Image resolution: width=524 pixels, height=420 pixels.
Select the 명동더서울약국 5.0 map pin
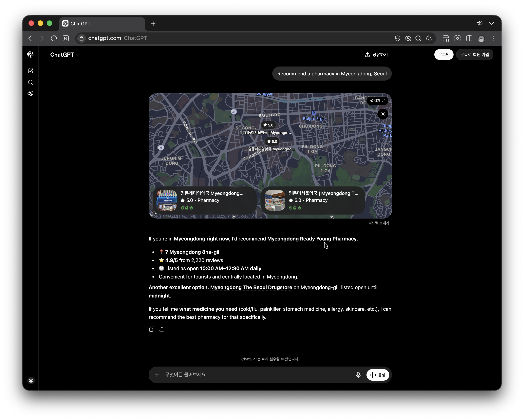click(x=268, y=125)
